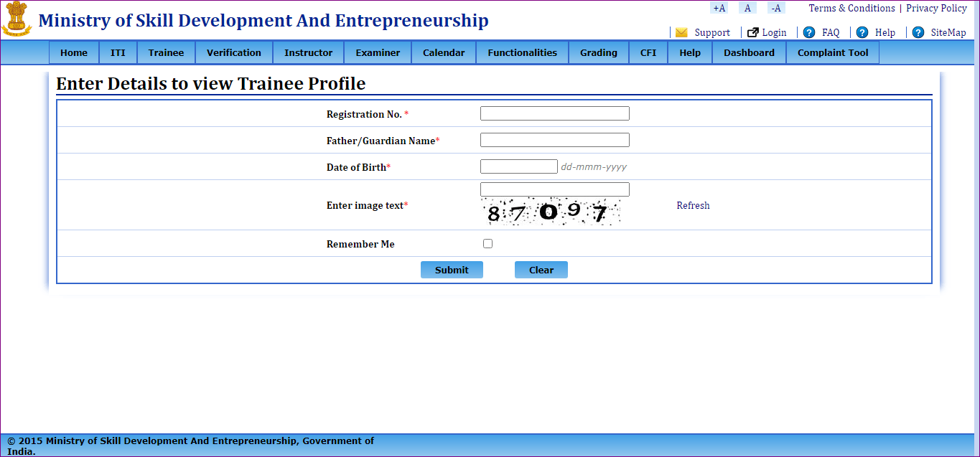Open the Grading menu

598,52
